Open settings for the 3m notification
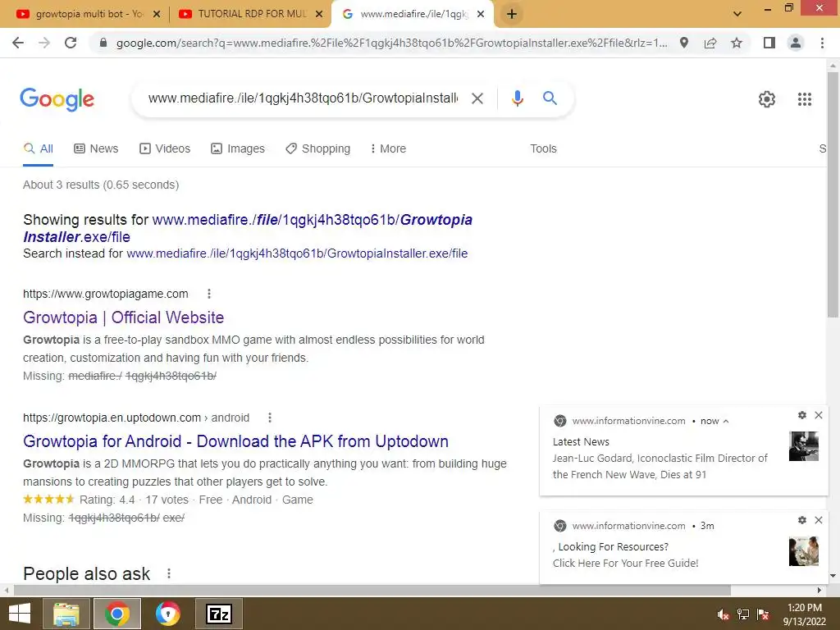The height and width of the screenshot is (630, 840). click(x=802, y=520)
